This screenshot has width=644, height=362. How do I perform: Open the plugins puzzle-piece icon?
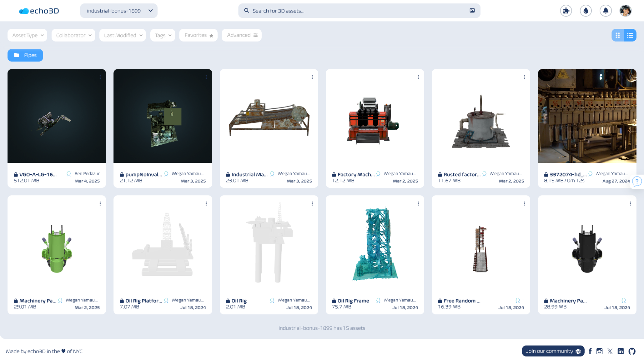(x=566, y=10)
